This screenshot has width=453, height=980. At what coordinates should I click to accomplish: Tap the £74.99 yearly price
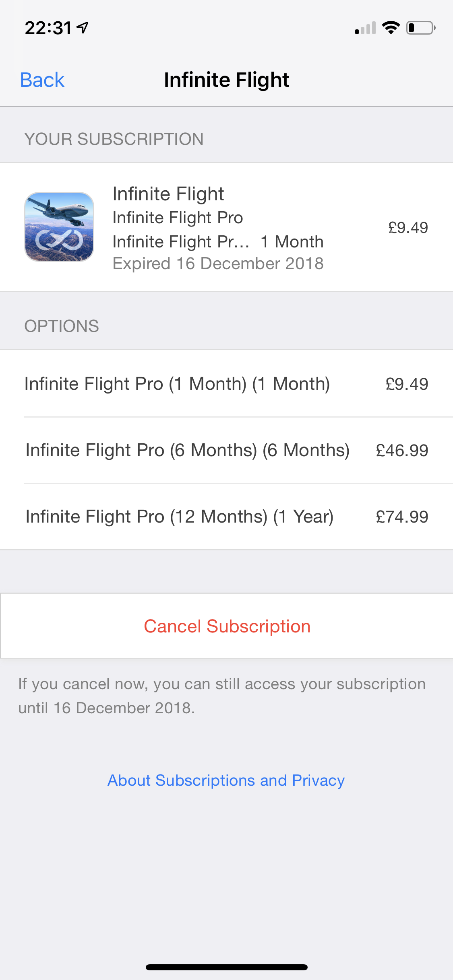pyautogui.click(x=402, y=517)
